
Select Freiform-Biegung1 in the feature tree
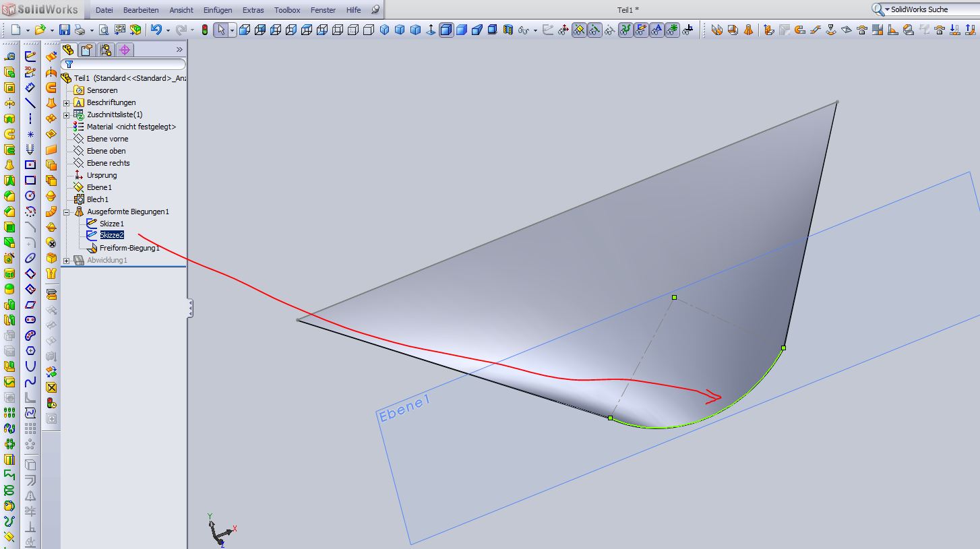[x=129, y=248]
